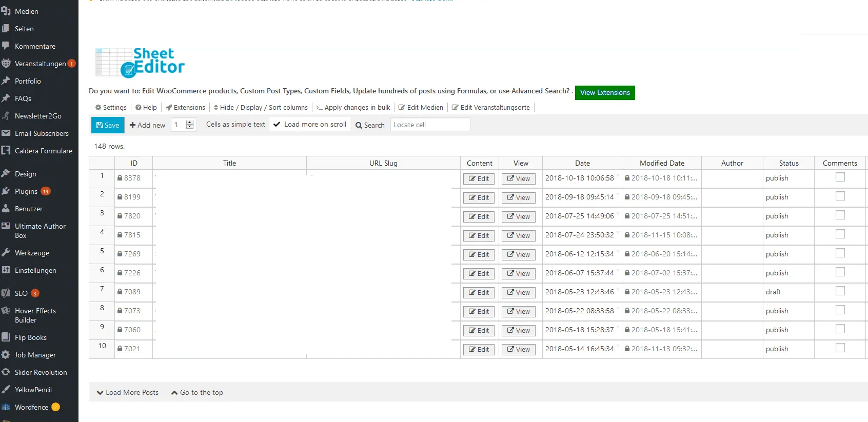868x422 pixels.
Task: Open Apply changes in bulk
Action: point(353,107)
